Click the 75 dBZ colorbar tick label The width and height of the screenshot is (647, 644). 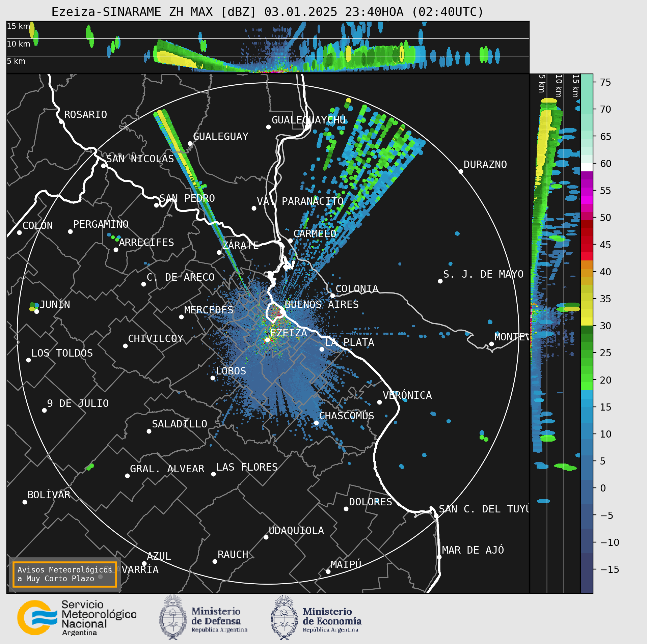tap(605, 82)
